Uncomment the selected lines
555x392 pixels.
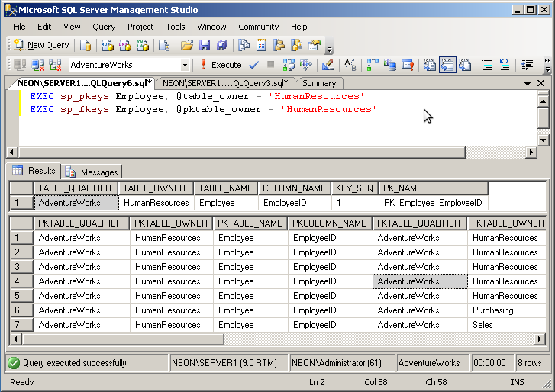pyautogui.click(x=505, y=65)
